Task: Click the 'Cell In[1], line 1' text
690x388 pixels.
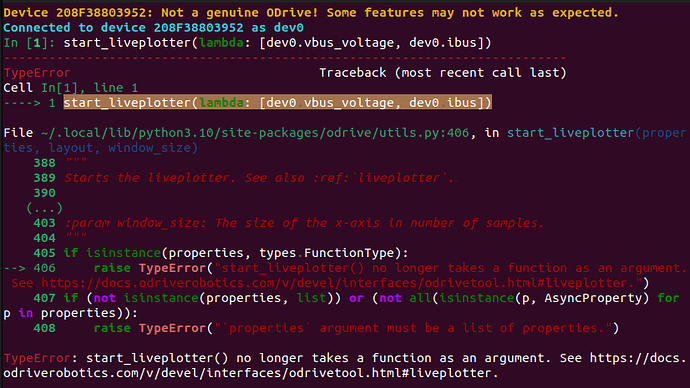Action: point(70,88)
